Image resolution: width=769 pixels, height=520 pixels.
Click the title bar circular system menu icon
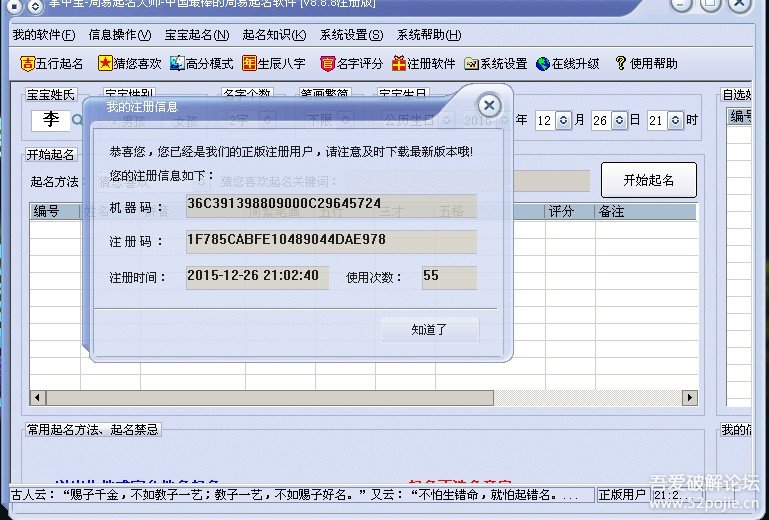pyautogui.click(x=15, y=6)
